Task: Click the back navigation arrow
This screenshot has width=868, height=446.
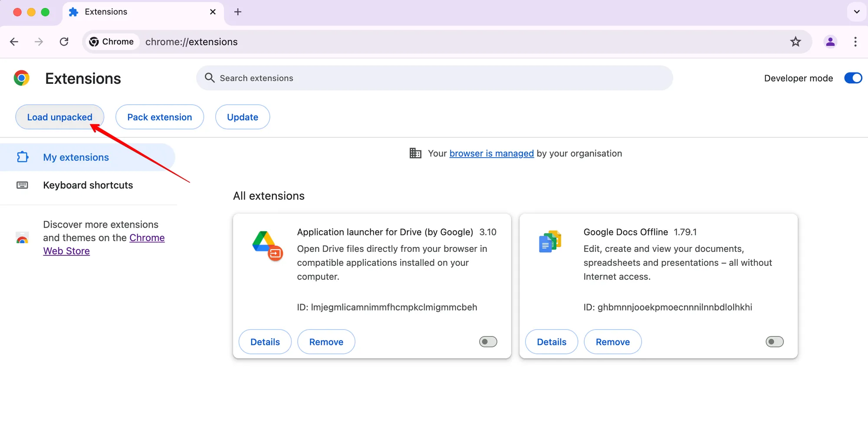Action: pos(14,42)
